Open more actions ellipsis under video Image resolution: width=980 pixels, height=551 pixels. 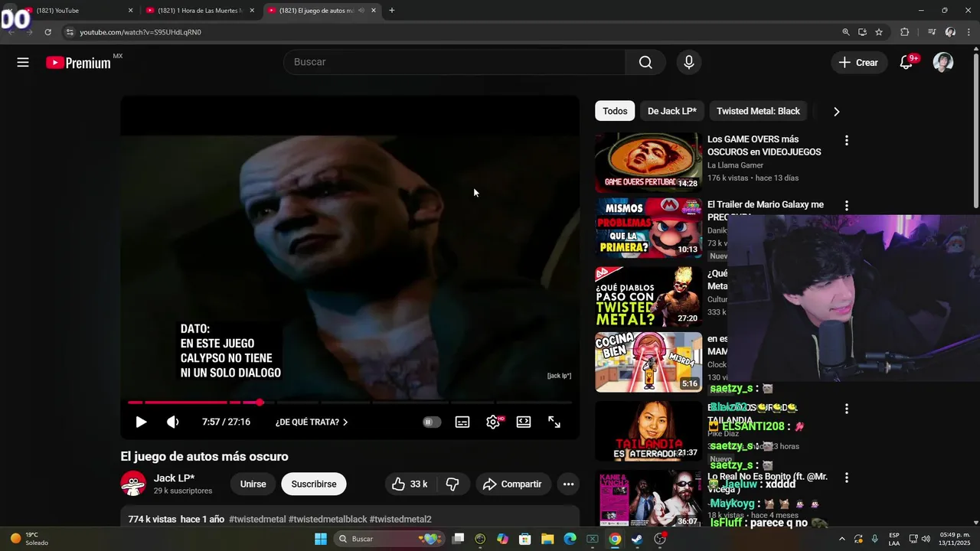point(568,484)
